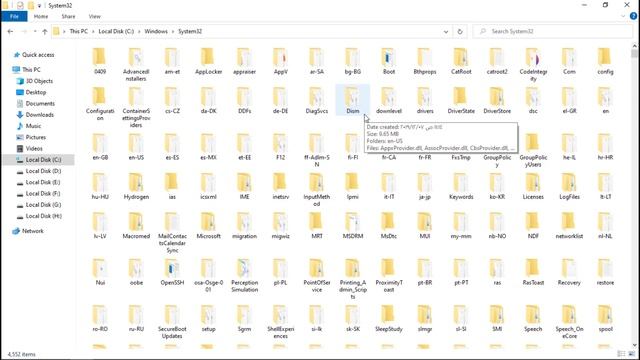Open the Quick Access Toolbar customize dropdown
The image size is (640, 360).
pos(39,5)
